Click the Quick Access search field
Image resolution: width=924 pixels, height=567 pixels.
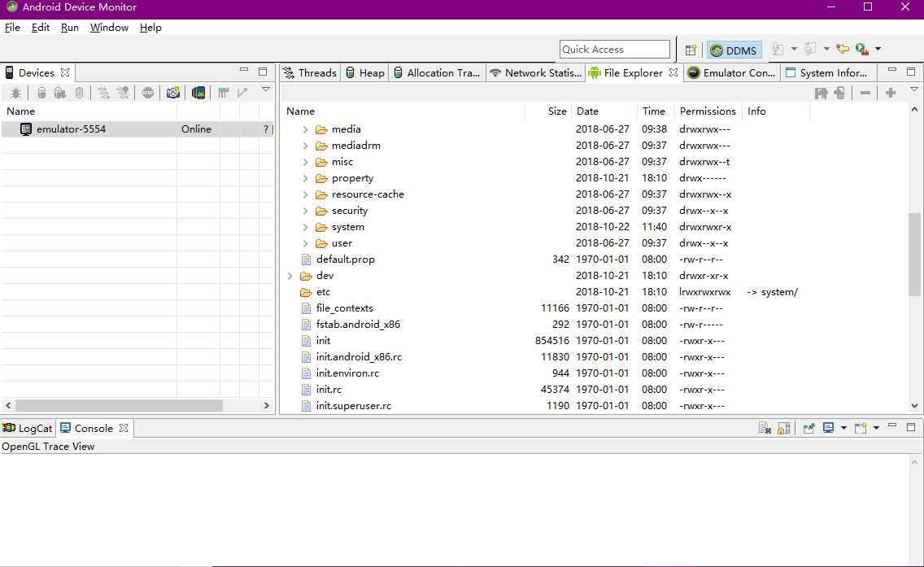point(615,50)
